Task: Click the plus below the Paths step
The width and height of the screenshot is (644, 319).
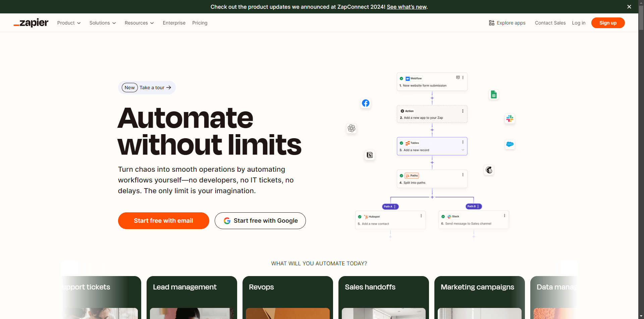Action: [x=432, y=197]
